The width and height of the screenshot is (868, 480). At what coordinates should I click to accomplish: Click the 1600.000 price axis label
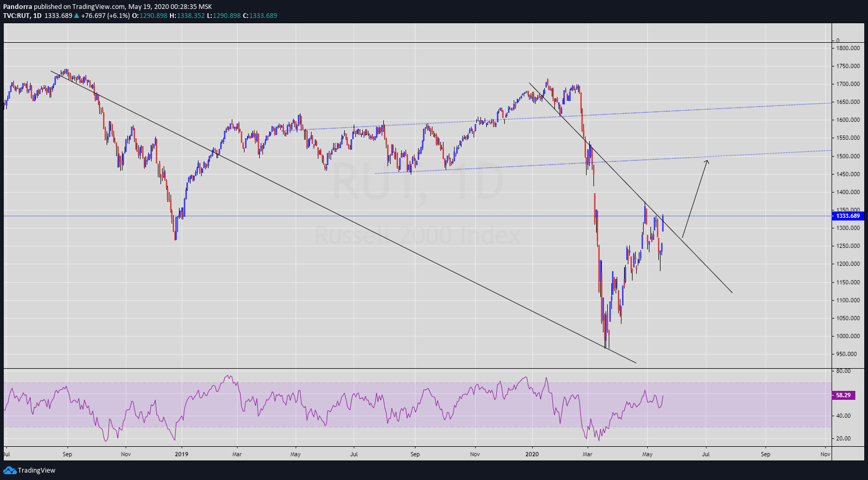pos(848,120)
